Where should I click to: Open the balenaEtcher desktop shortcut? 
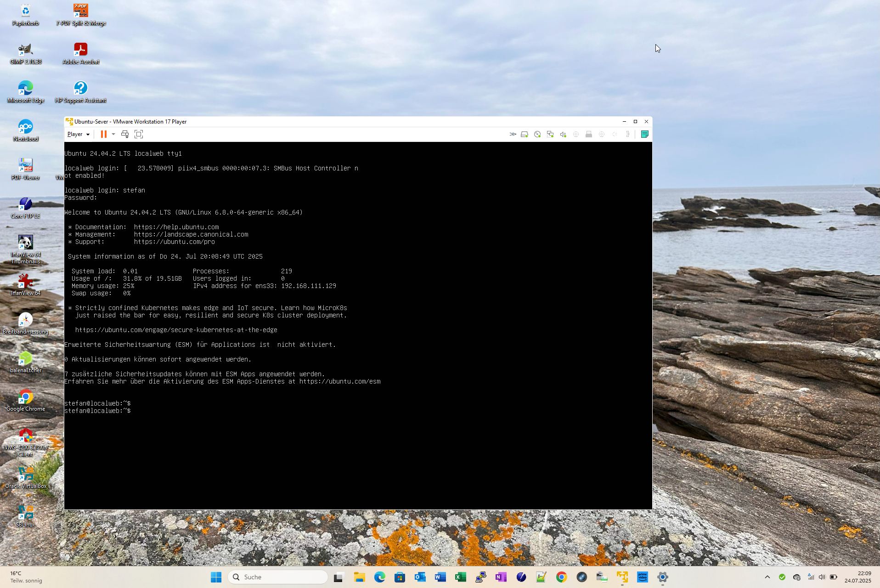26,360
